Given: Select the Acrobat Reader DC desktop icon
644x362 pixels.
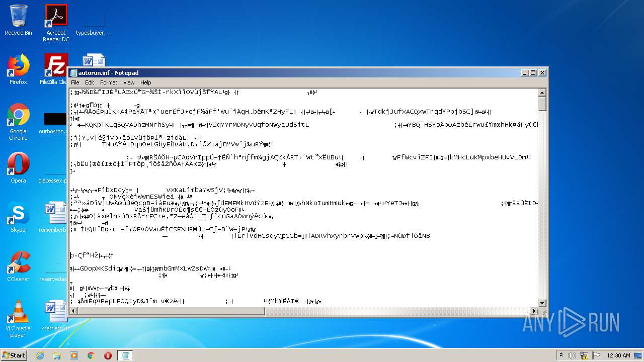Looking at the screenshot, I should [x=56, y=23].
